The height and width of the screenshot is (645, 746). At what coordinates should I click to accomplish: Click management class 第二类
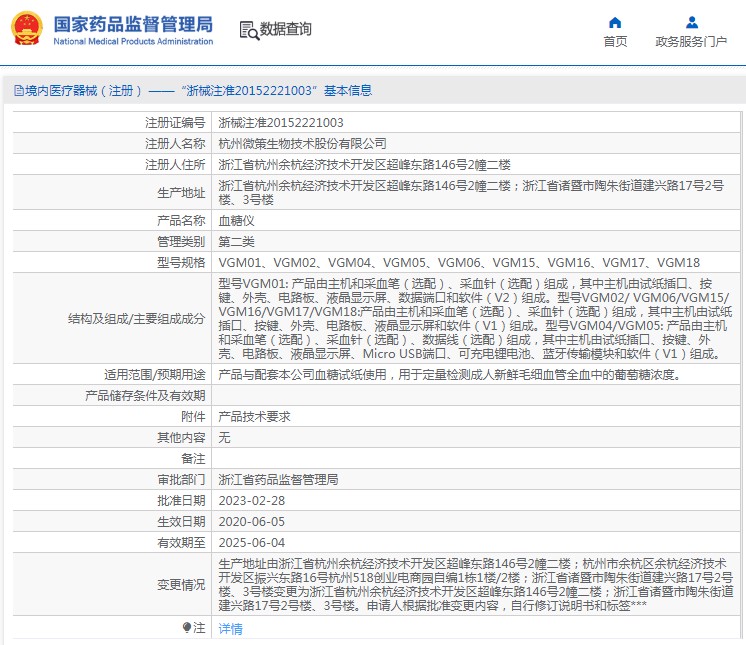tap(236, 242)
